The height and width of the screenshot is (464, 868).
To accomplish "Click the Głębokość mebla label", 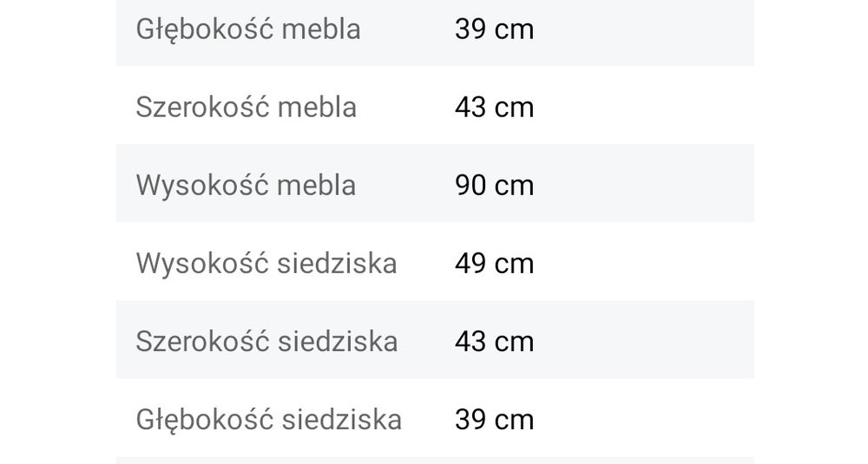I will pyautogui.click(x=248, y=29).
